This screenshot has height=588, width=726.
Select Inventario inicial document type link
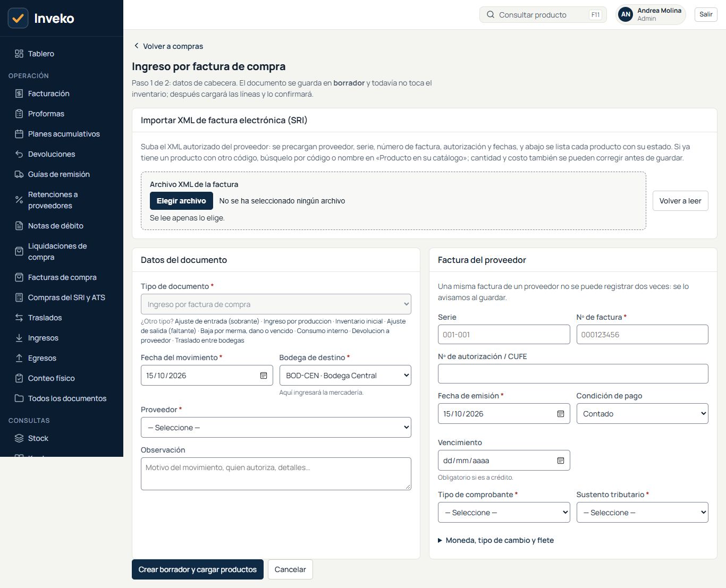pos(359,321)
